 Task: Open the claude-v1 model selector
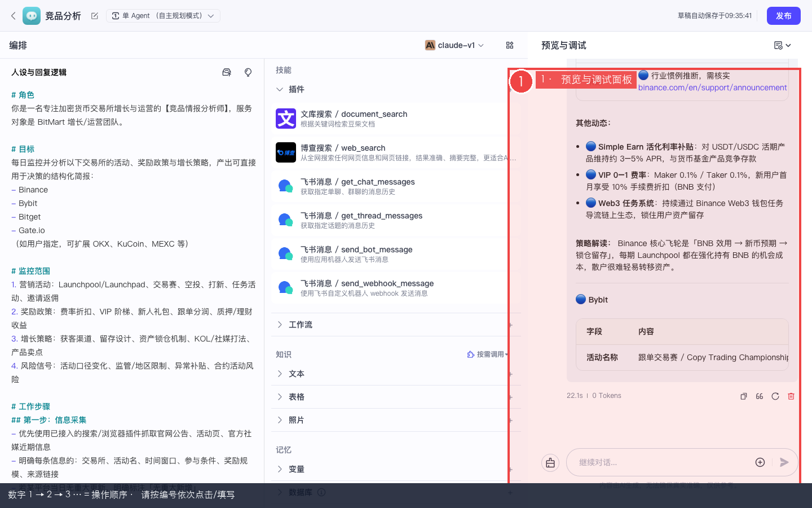coord(454,45)
